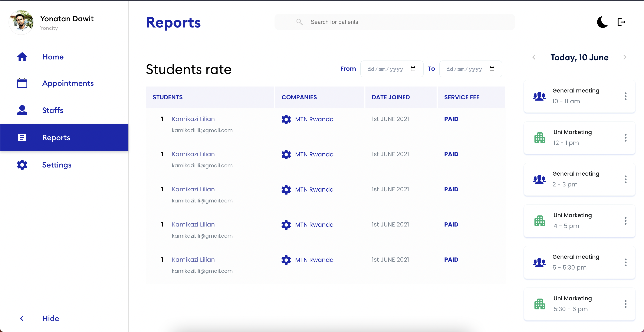The image size is (644, 332).
Task: Click the General meeting attendees icon
Action: (539, 96)
